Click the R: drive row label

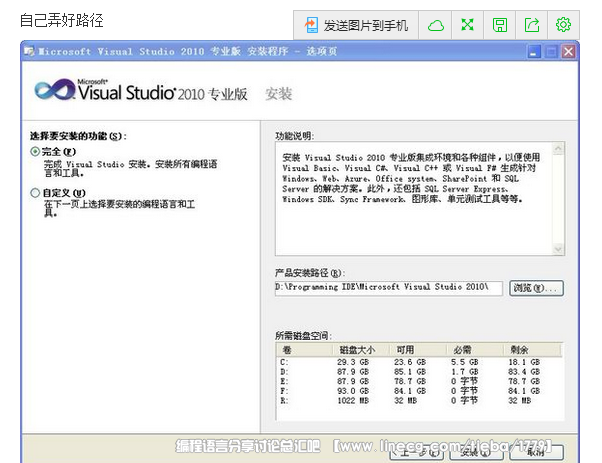point(284,400)
